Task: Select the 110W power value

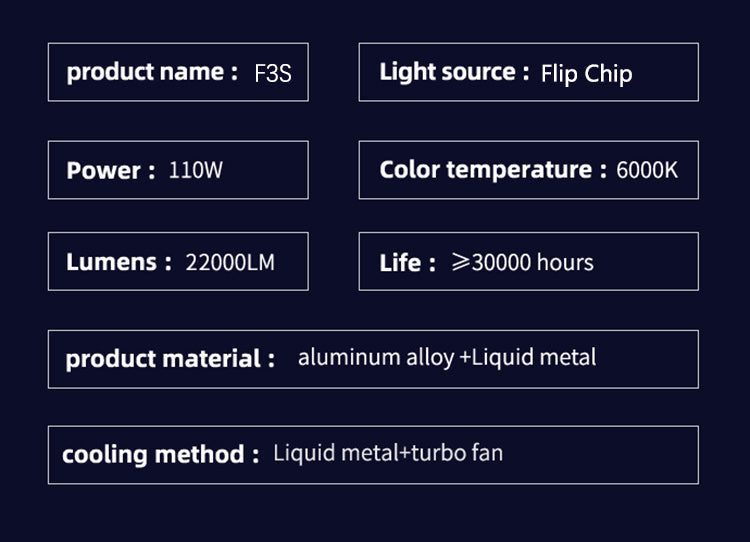Action: 196,170
